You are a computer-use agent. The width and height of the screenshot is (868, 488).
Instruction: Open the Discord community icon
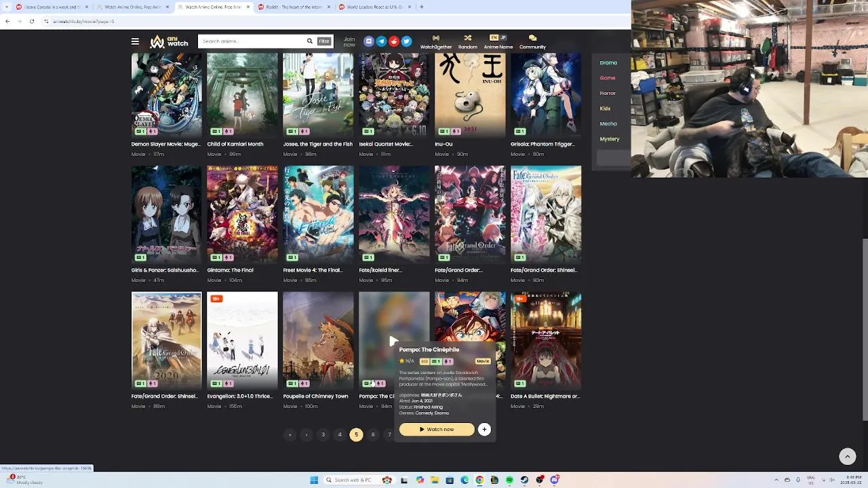369,41
